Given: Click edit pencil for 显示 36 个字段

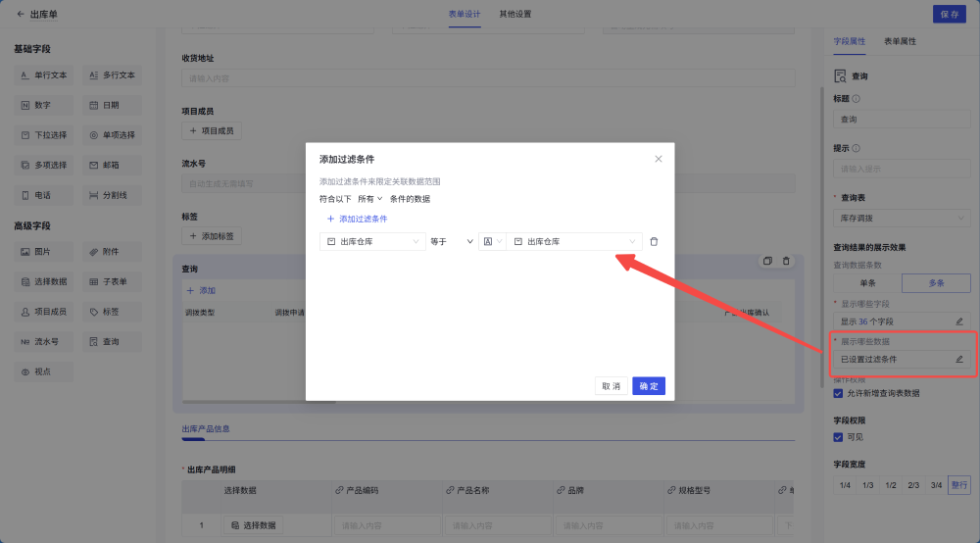Looking at the screenshot, I should tap(959, 321).
